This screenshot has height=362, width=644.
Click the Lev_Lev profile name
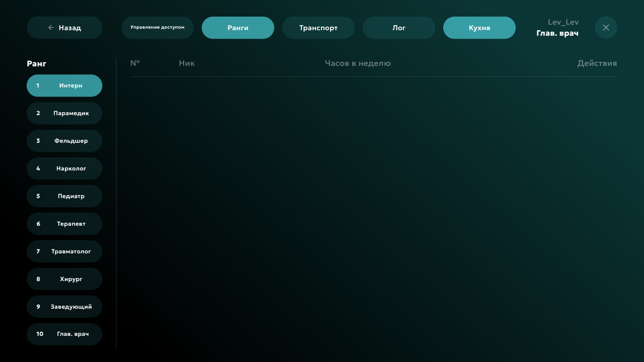click(563, 23)
